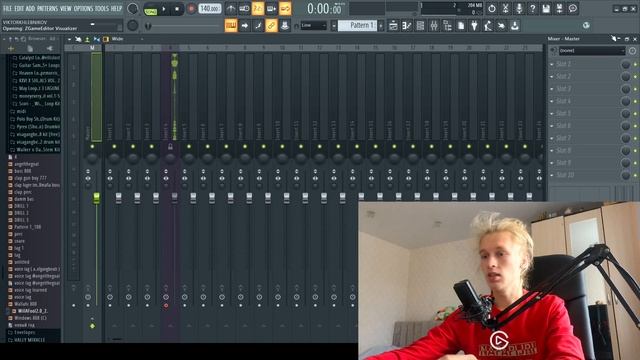This screenshot has width=640, height=360.
Task: Toggle wait for input before playing
Action: 244,9
